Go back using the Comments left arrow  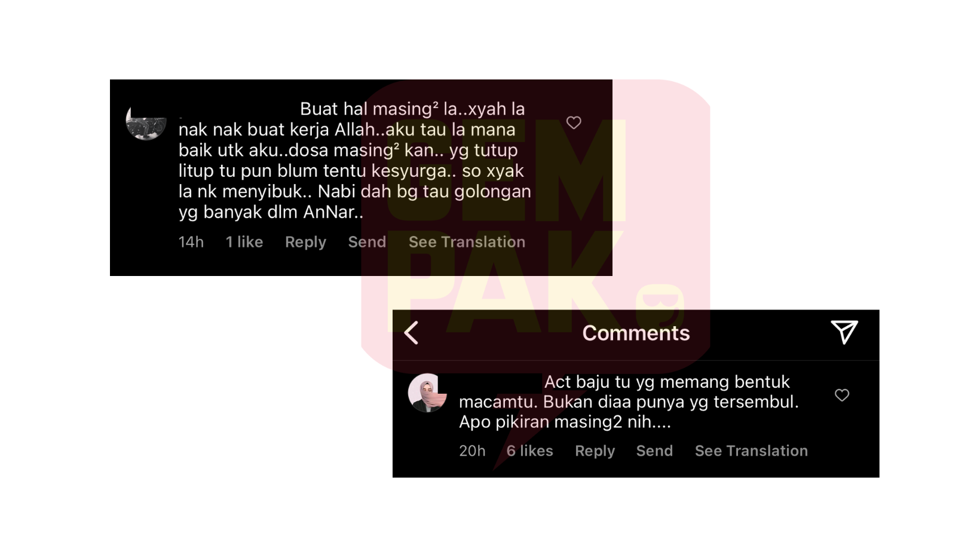[411, 333]
